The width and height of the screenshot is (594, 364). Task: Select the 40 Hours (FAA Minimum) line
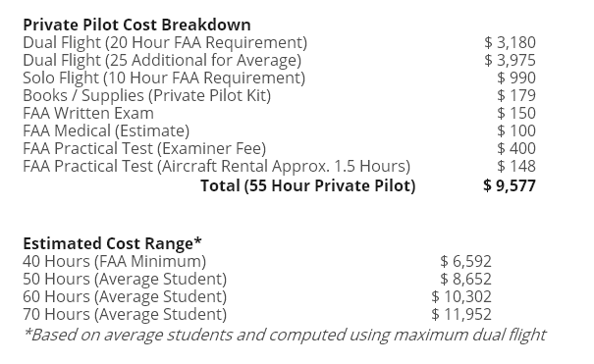[x=115, y=261]
